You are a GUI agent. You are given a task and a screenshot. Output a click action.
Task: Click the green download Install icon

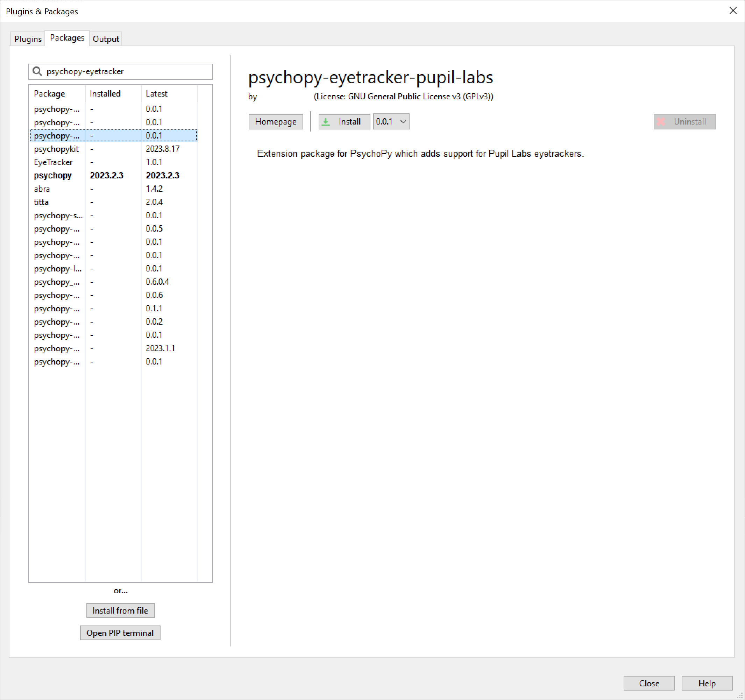[x=326, y=122]
